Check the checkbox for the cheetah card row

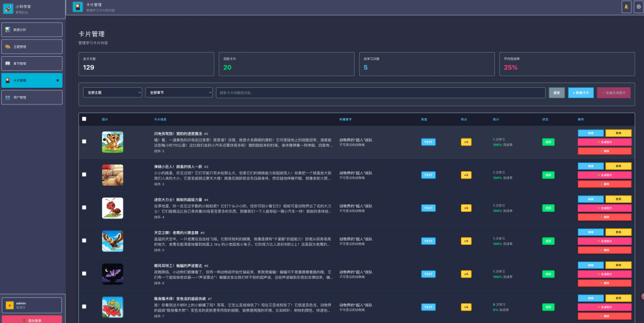(84, 141)
